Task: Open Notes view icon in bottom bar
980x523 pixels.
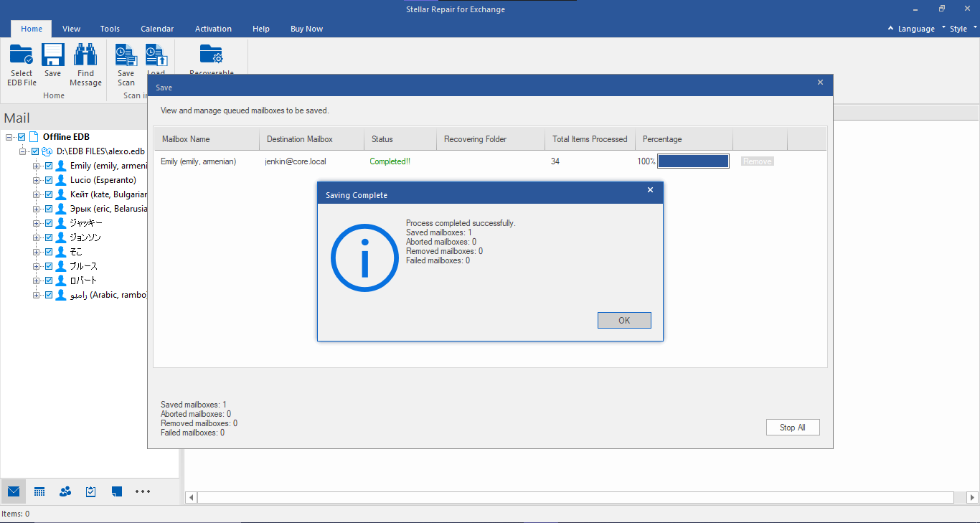Action: [117, 491]
